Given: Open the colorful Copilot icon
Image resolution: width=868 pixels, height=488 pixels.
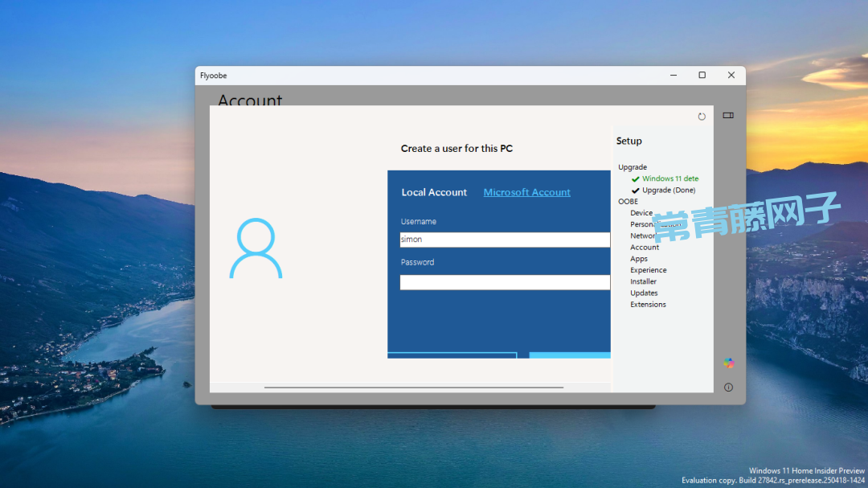Looking at the screenshot, I should 728,363.
